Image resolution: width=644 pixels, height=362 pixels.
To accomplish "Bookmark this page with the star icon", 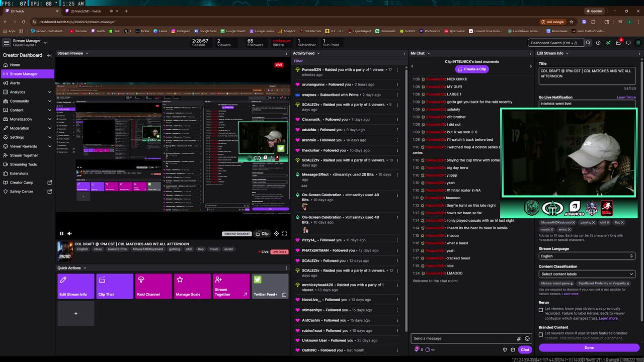I will [x=572, y=22].
